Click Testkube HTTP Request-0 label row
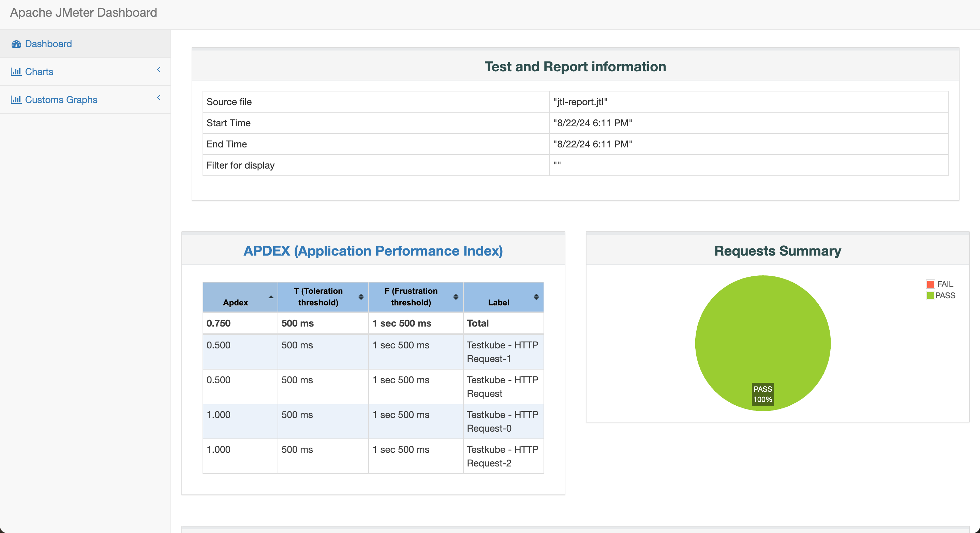This screenshot has width=980, height=533. [x=372, y=421]
